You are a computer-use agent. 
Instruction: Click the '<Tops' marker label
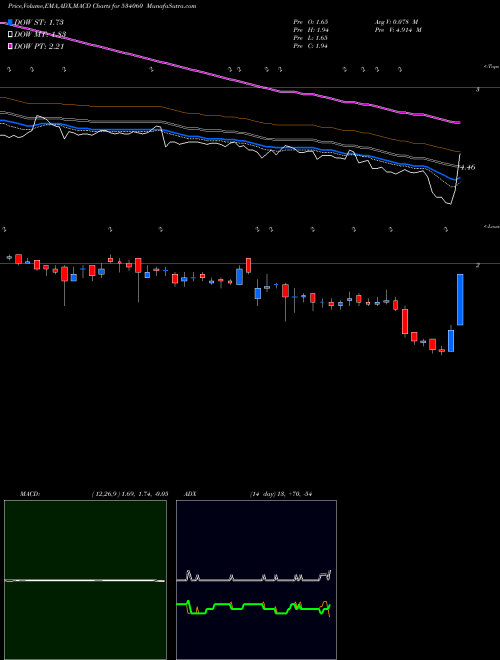[491, 67]
